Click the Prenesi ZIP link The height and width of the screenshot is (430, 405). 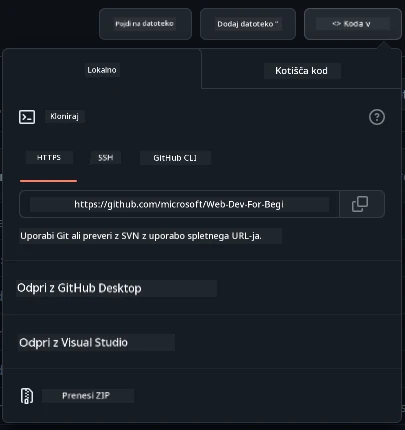pos(86,396)
